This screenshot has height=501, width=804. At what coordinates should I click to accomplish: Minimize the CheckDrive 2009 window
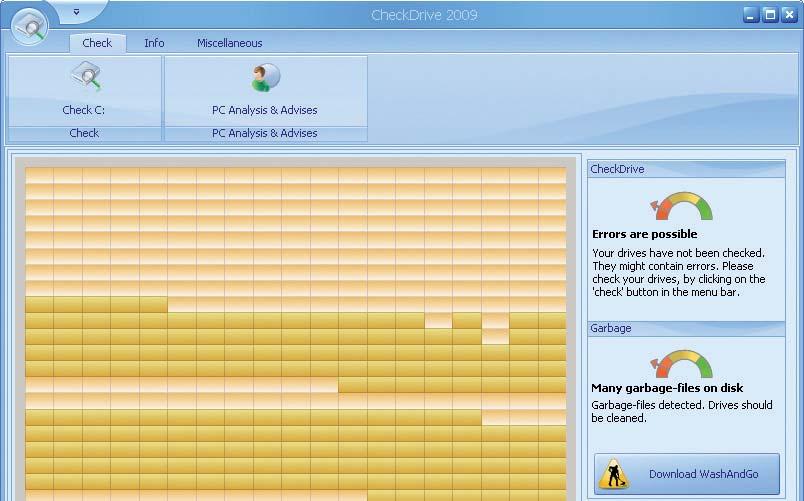[751, 15]
